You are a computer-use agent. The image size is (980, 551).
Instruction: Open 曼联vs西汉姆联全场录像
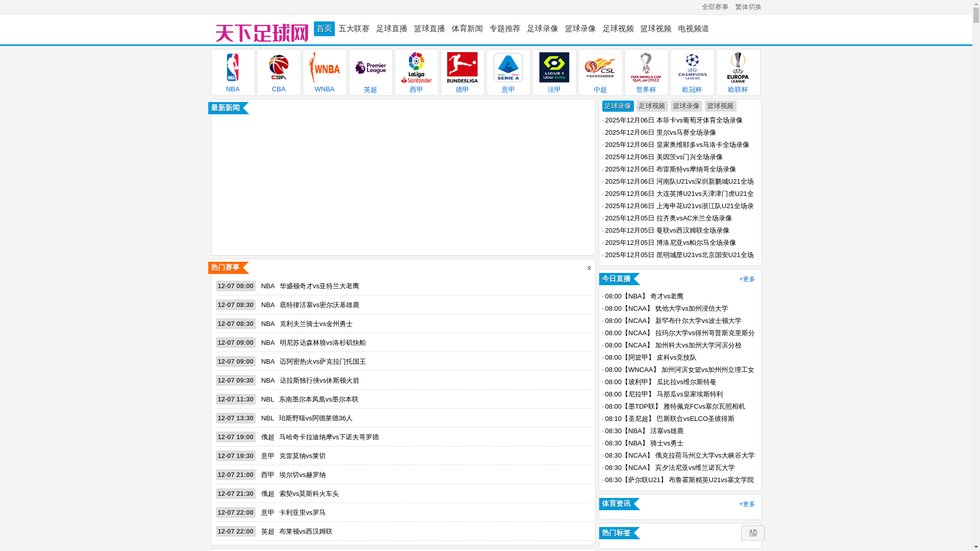(667, 231)
